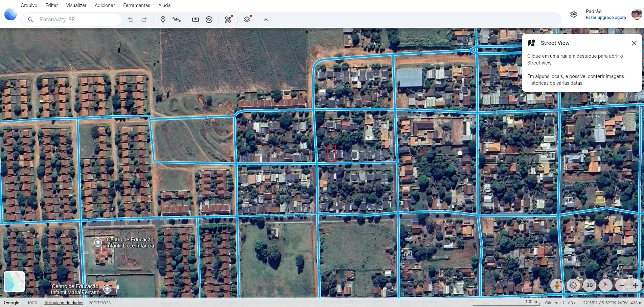Screen dimensions: 644x307
Task: Click the redo arrow in toolbar
Action: [x=144, y=20]
